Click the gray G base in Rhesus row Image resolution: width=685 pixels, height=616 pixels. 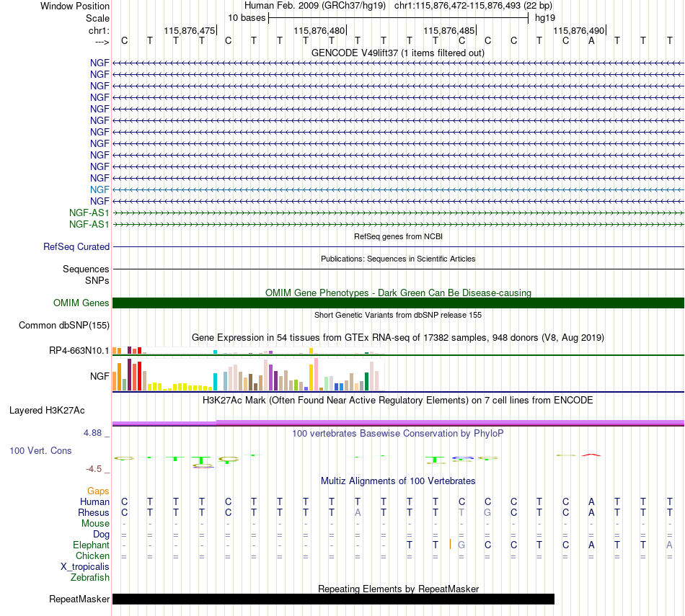pyautogui.click(x=487, y=512)
